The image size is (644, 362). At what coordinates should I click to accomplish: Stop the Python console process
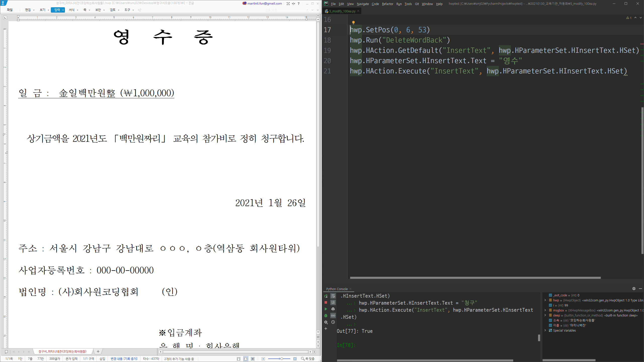coord(326,302)
